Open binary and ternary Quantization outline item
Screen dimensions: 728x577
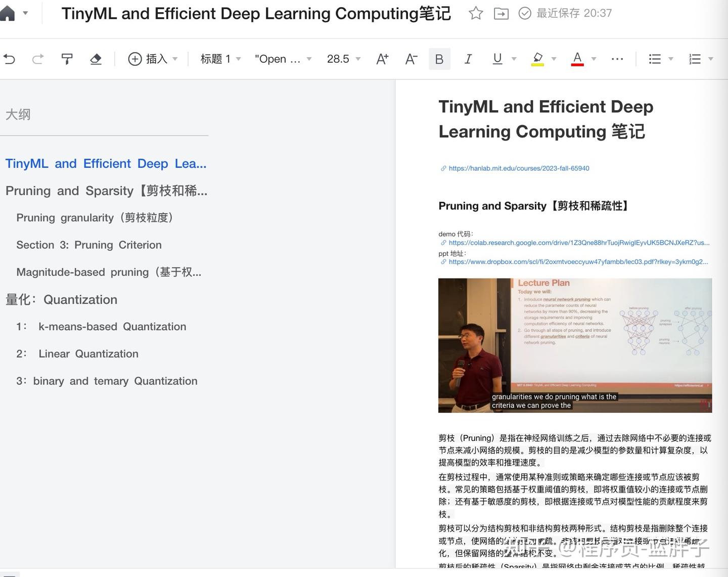[x=107, y=381]
